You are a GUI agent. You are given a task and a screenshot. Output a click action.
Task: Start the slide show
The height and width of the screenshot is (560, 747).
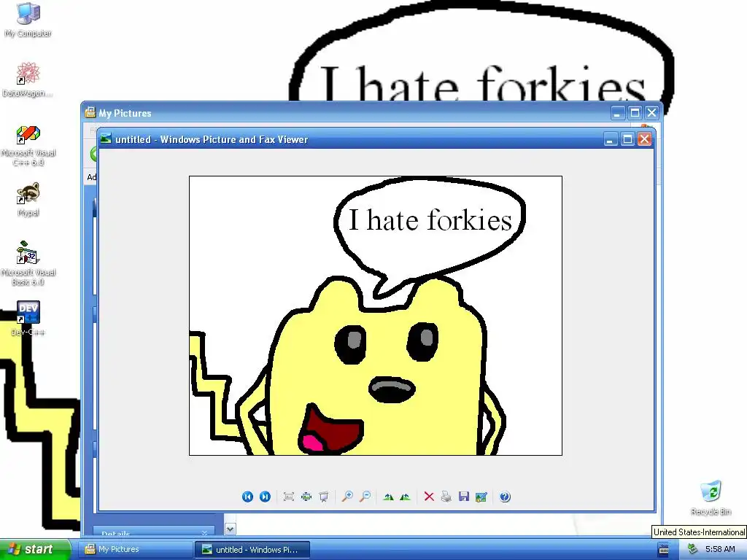coord(324,497)
